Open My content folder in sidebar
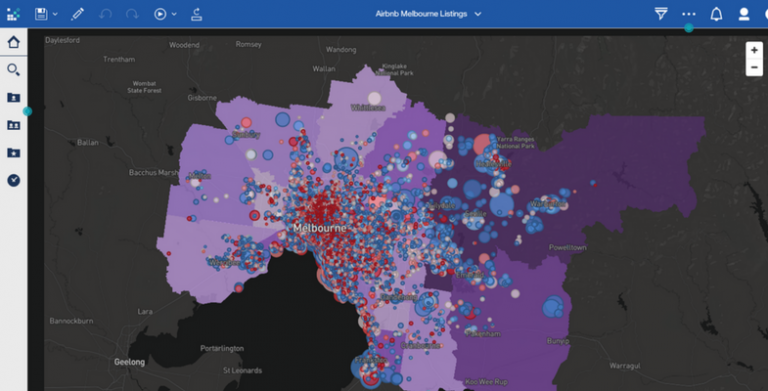The image size is (768, 391). click(x=13, y=98)
